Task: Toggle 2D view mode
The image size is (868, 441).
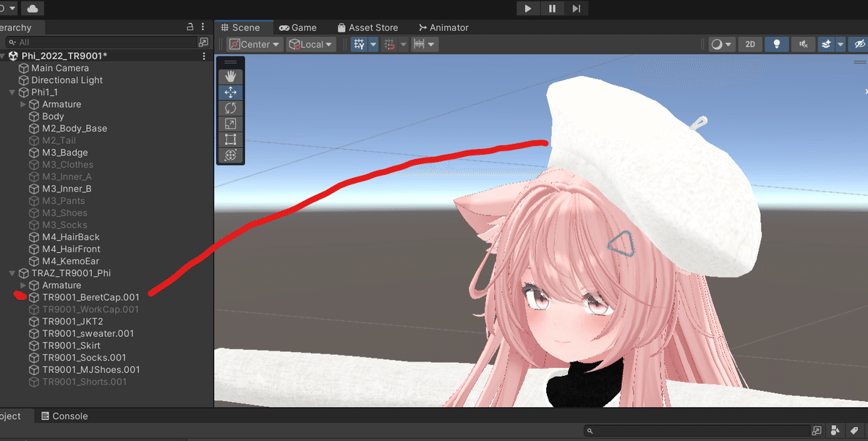Action: point(750,44)
